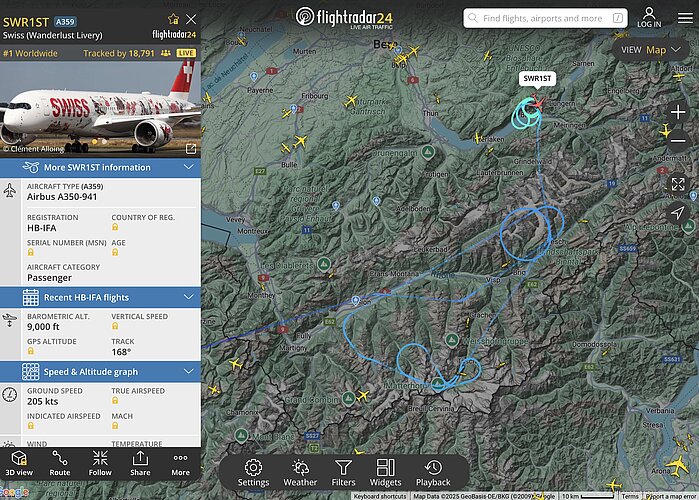Start flight Playback
Viewport: 699px width, 500px height.
point(433,473)
